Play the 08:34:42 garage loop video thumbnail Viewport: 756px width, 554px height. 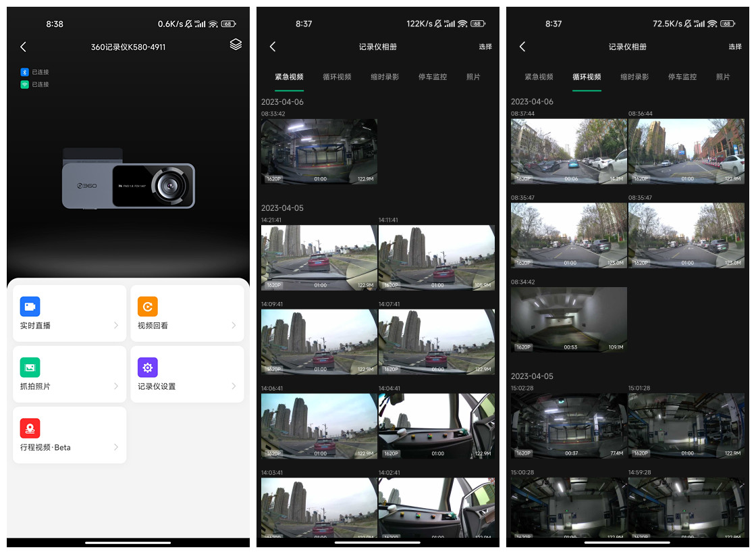tap(568, 320)
